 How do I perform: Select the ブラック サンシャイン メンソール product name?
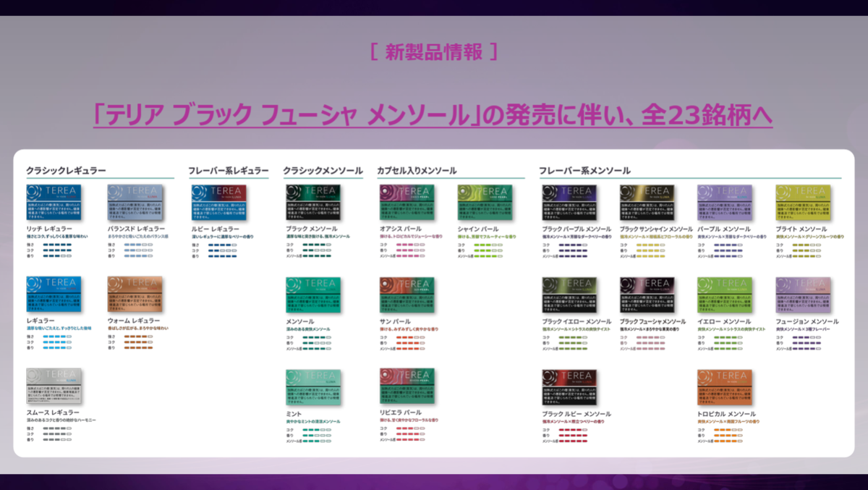(656, 229)
